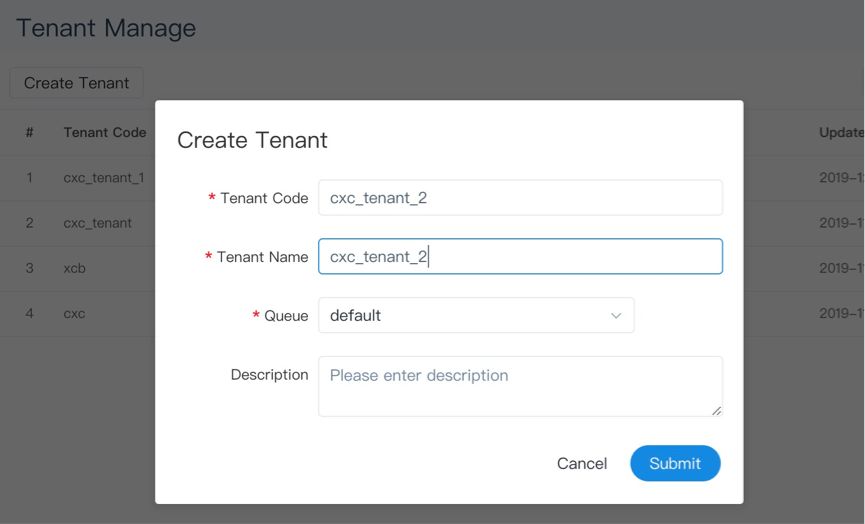Viewport: 865px width, 524px height.
Task: Click the Create Tenant dialog title
Action: 252,140
